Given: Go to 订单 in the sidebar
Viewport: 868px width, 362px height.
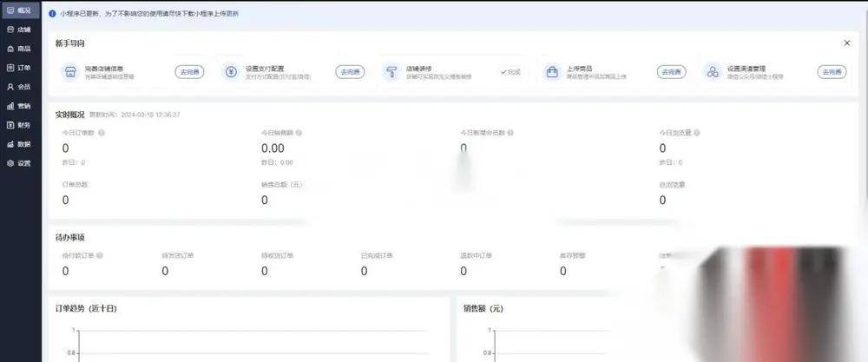Looking at the screenshot, I should coord(20,68).
